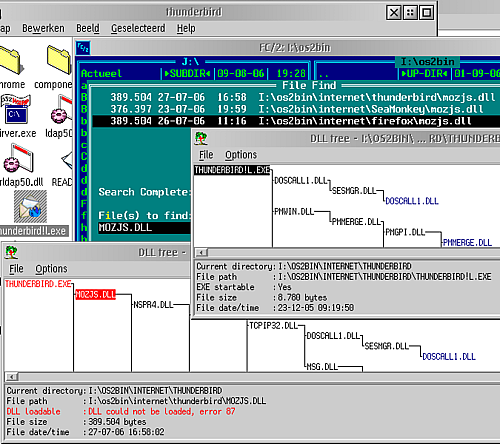Open File menu in lower DLL tree window
The width and height of the screenshot is (500, 444).
16,269
